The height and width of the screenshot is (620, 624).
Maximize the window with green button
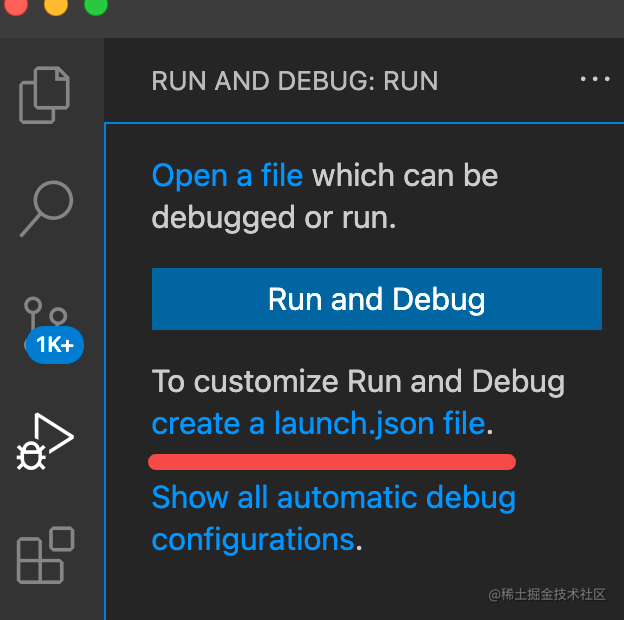(x=96, y=6)
